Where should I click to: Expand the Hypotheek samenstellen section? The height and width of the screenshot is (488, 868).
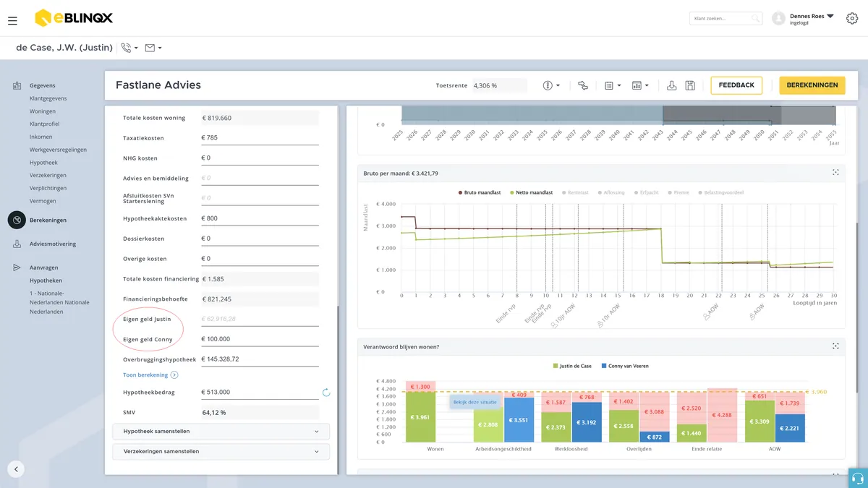coord(221,432)
